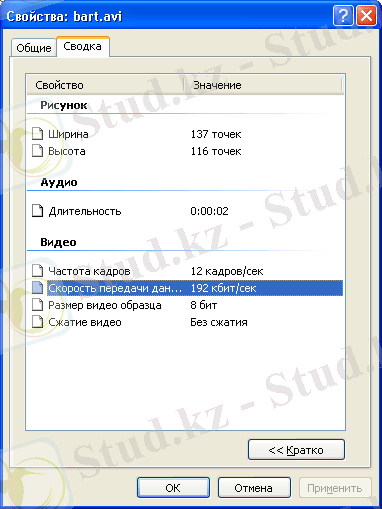
Task: Click the help question mark title button
Action: pyautogui.click(x=343, y=15)
